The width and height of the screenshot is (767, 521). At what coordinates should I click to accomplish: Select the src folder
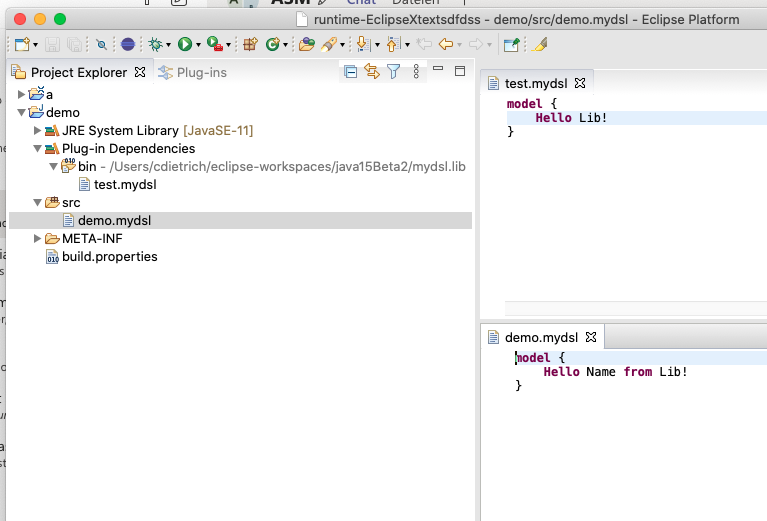click(71, 203)
